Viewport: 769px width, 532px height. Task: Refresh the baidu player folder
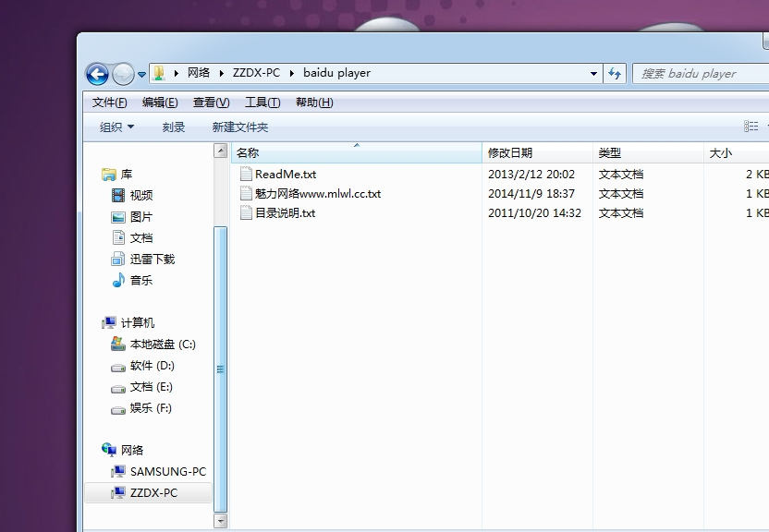(x=615, y=74)
